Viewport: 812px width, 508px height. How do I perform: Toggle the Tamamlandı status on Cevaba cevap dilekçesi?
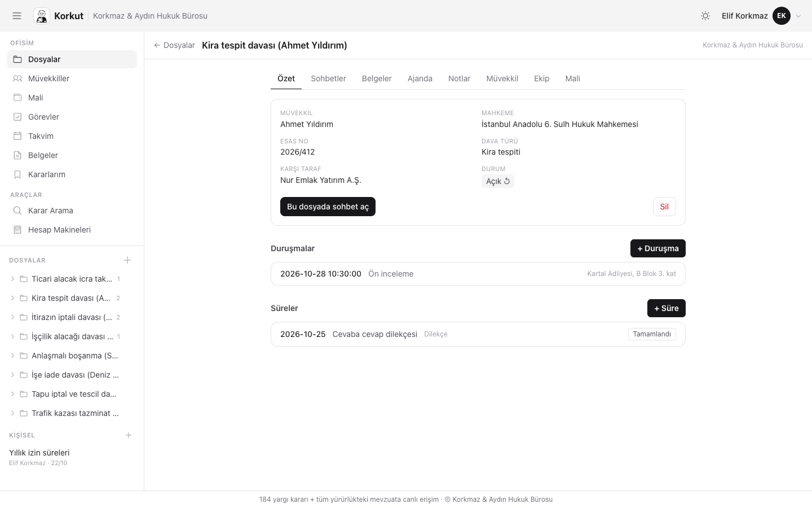coord(652,334)
